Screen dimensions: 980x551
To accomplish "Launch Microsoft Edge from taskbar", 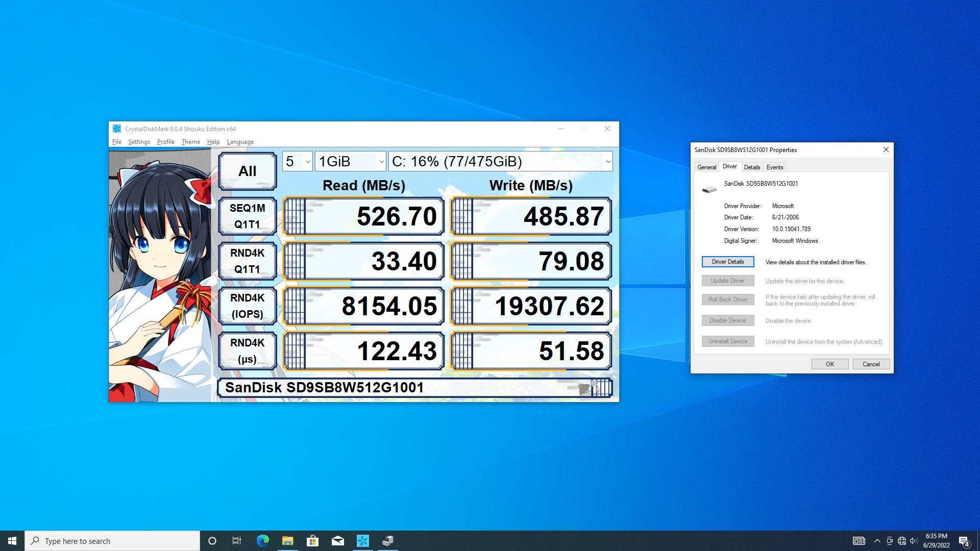I will tap(262, 541).
